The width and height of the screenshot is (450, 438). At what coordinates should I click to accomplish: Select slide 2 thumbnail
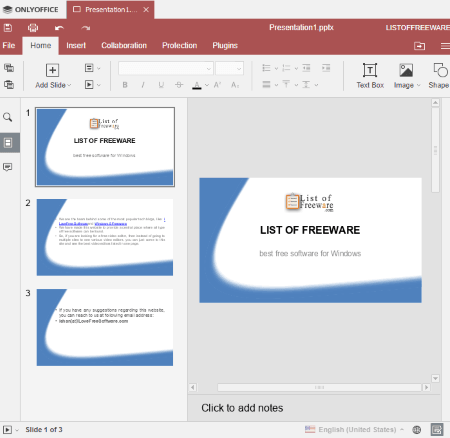(x=105, y=237)
